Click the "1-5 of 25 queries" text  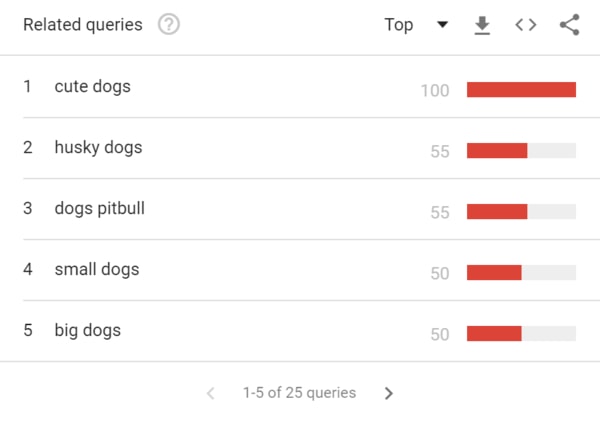tap(299, 393)
